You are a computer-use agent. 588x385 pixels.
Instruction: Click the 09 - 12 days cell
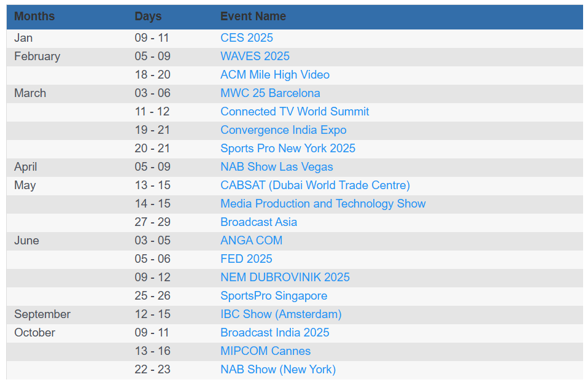click(x=153, y=277)
